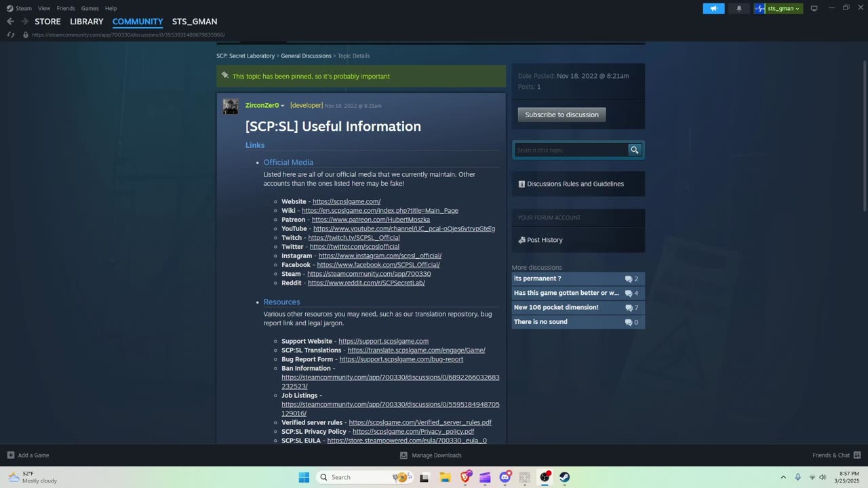Open the Support Website link

[x=383, y=341]
